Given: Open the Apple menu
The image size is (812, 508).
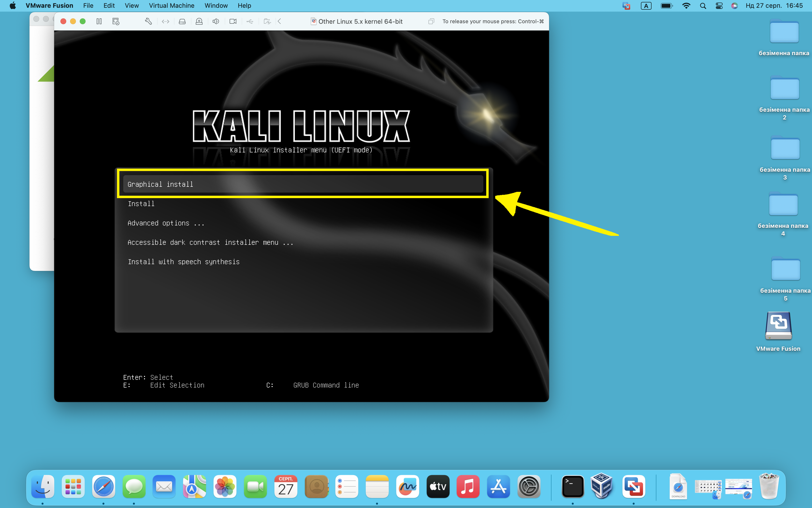Looking at the screenshot, I should click(x=13, y=6).
